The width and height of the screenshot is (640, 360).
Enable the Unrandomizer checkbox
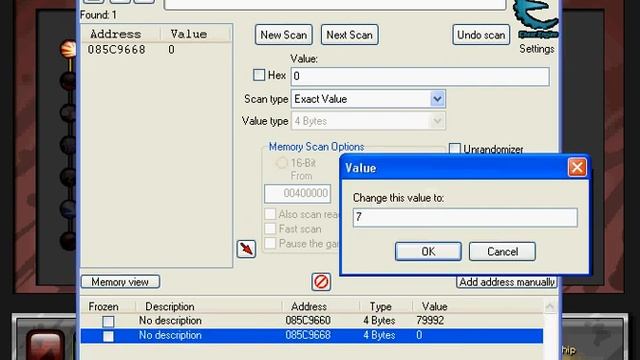pos(455,149)
